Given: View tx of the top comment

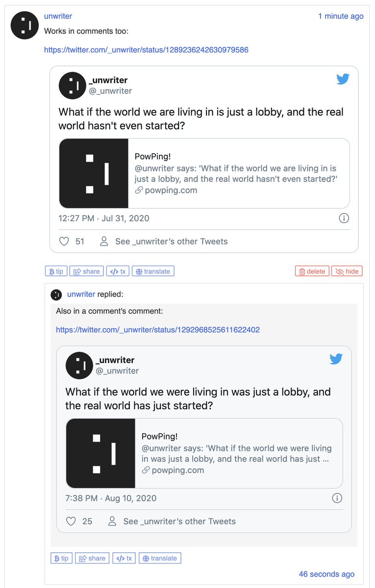Looking at the screenshot, I should pyautogui.click(x=118, y=271).
